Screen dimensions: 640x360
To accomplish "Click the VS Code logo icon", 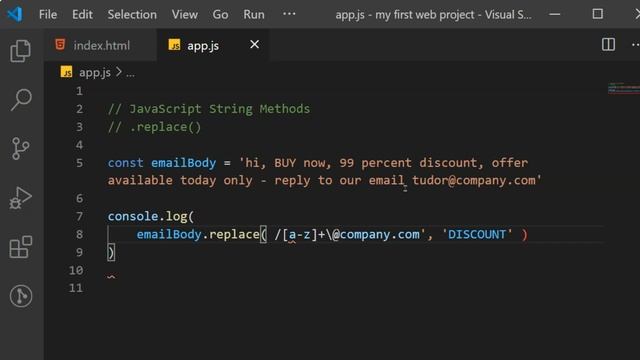I will (x=15, y=14).
